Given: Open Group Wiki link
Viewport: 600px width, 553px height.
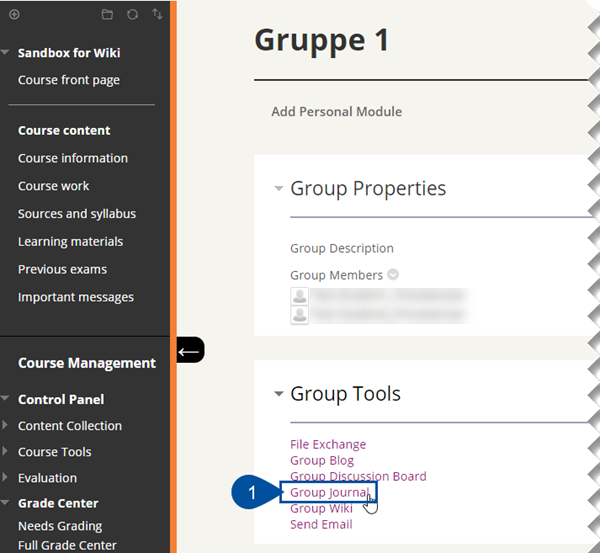Looking at the screenshot, I should (321, 509).
